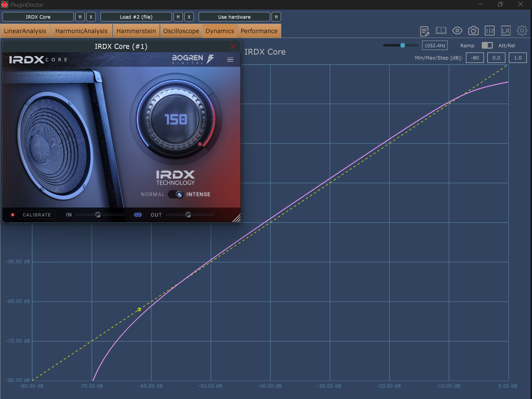Remove the IRDX Core plugin slot
Image resolution: width=532 pixels, height=399 pixels.
pos(91,17)
